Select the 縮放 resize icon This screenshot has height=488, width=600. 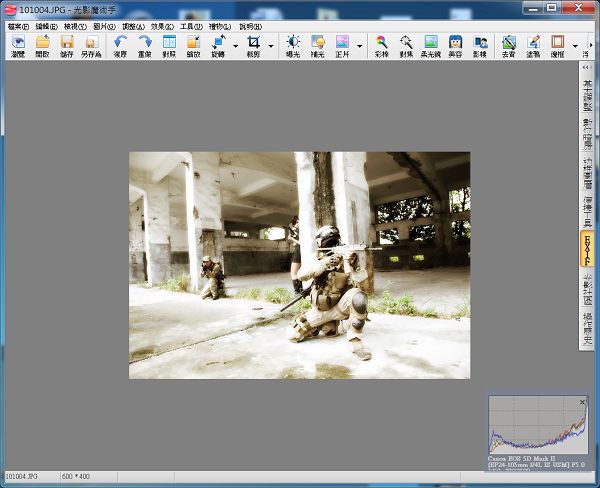tap(193, 46)
